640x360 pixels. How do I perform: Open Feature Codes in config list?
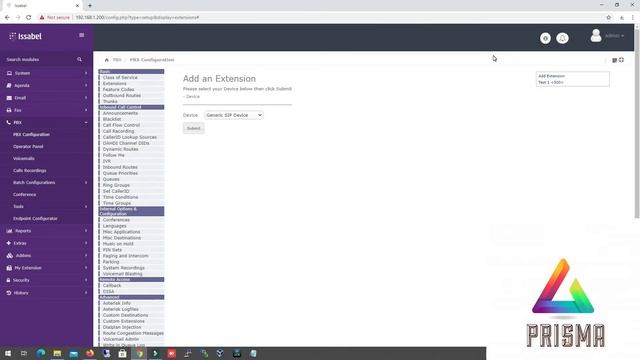point(118,89)
